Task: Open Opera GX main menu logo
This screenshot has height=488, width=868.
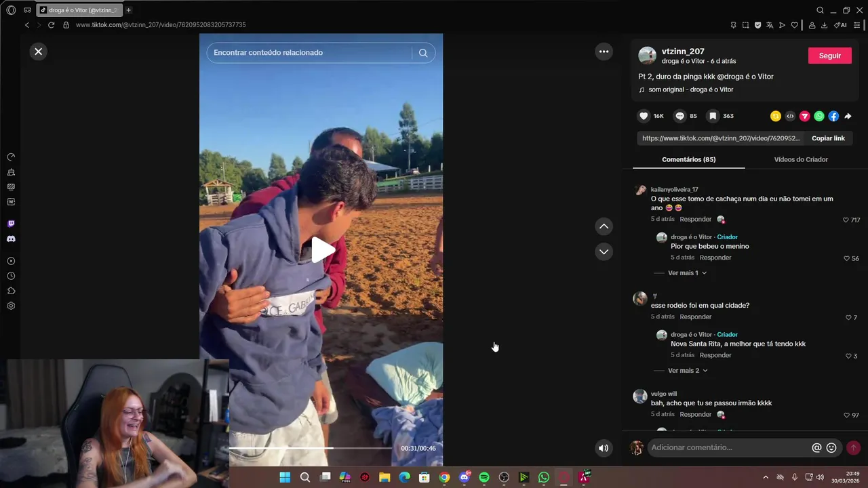Action: click(x=11, y=10)
